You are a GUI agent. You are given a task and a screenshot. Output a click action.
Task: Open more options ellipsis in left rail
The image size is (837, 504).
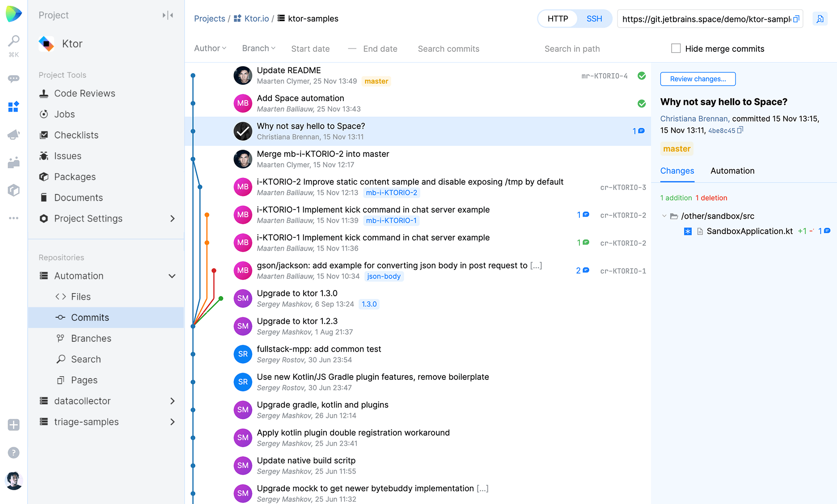(14, 218)
